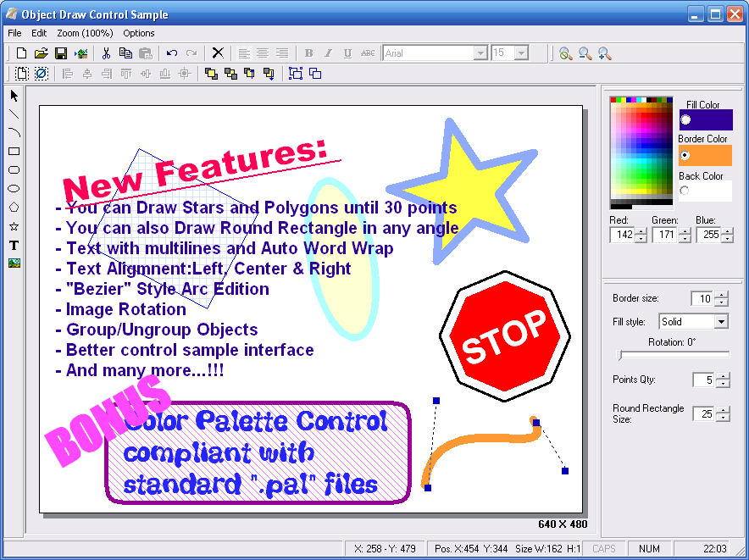Open the Edit menu
This screenshot has width=749, height=560.
[x=39, y=33]
